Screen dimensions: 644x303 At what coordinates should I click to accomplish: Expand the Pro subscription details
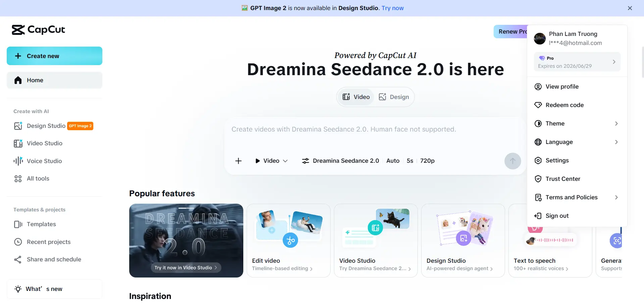coord(577,62)
